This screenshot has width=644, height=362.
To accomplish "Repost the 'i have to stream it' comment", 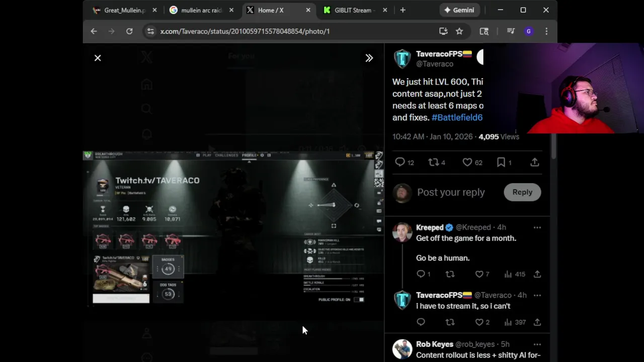I will click(x=450, y=322).
